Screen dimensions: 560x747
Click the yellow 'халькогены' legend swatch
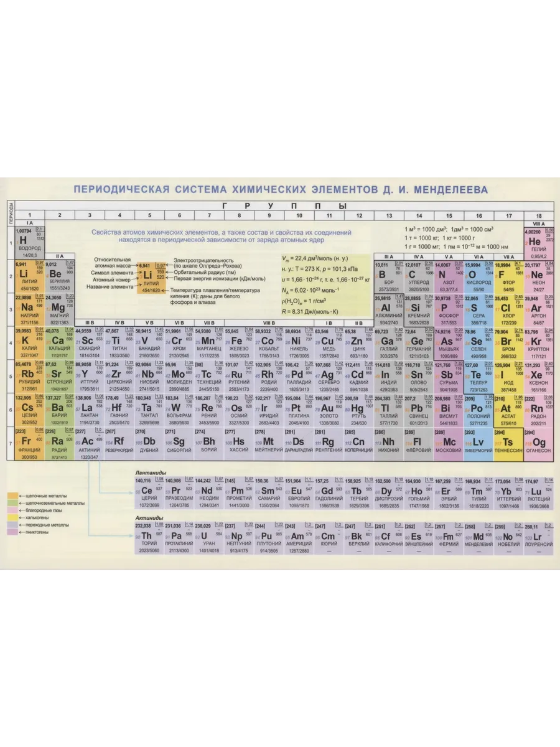(x=13, y=517)
